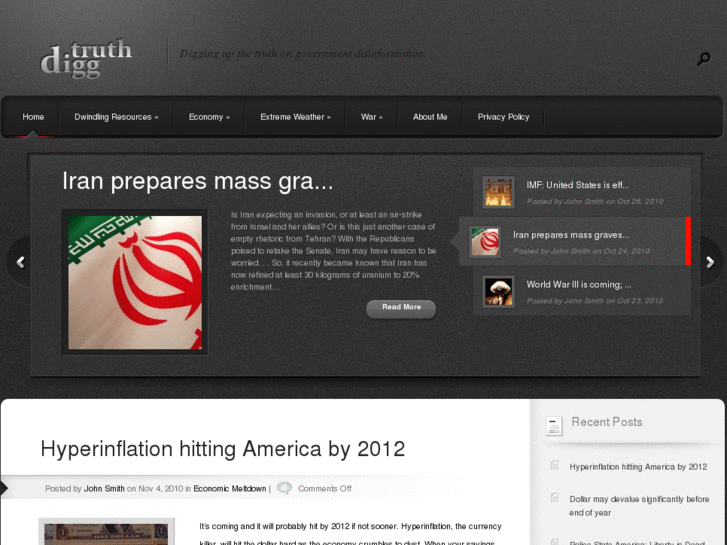Image resolution: width=727 pixels, height=545 pixels.
Task: Select IMF United States slide thumbnail
Action: 498,192
